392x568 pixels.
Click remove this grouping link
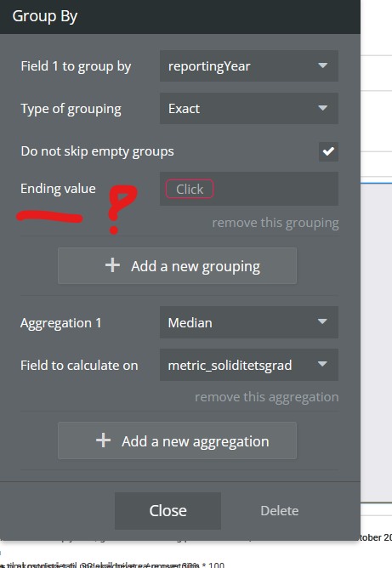pos(276,223)
